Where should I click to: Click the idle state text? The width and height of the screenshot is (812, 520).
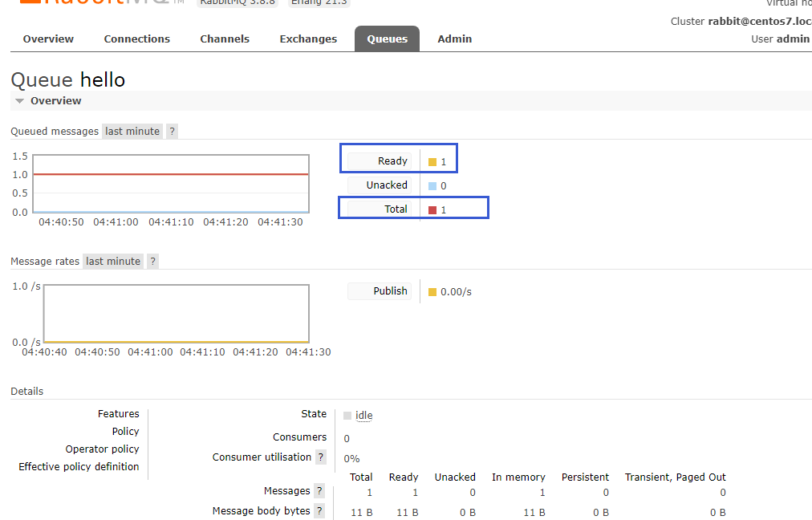363,416
